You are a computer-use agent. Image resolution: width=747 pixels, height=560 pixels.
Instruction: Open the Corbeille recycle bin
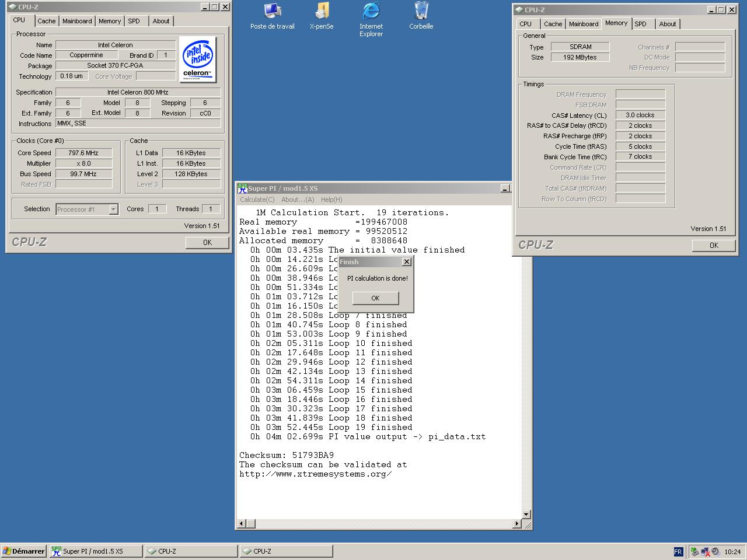(421, 16)
